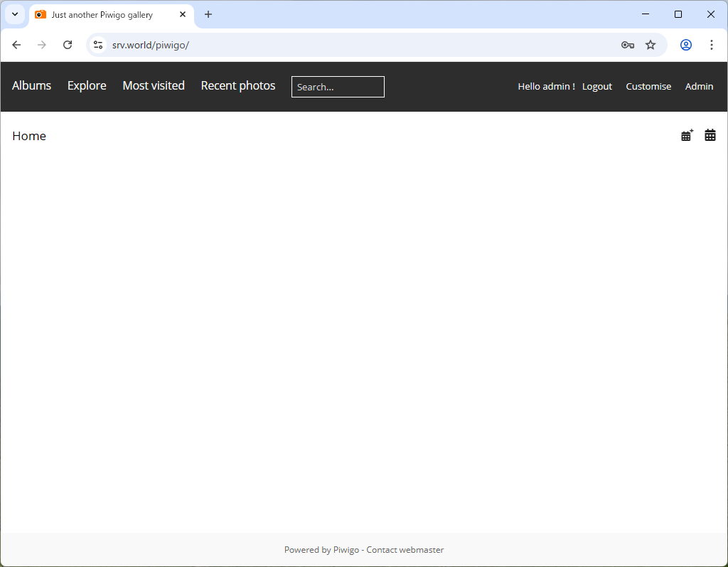Open the Most visited section
This screenshot has width=728, height=567.
click(154, 86)
